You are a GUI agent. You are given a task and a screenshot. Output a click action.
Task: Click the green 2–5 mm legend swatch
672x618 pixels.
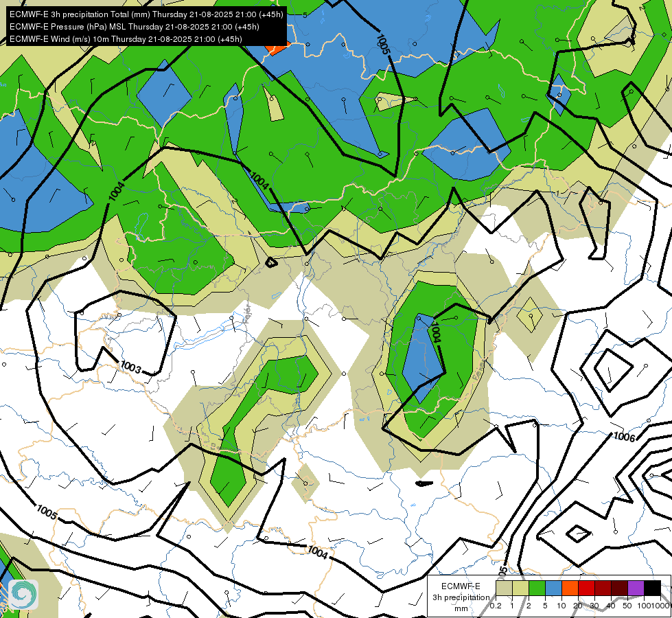537,588
